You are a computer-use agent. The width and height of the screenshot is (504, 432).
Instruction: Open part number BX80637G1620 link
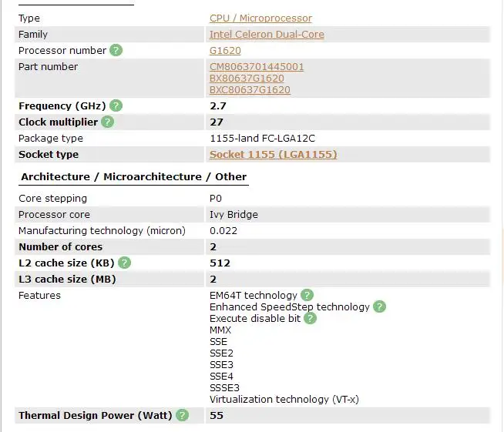[247, 79]
